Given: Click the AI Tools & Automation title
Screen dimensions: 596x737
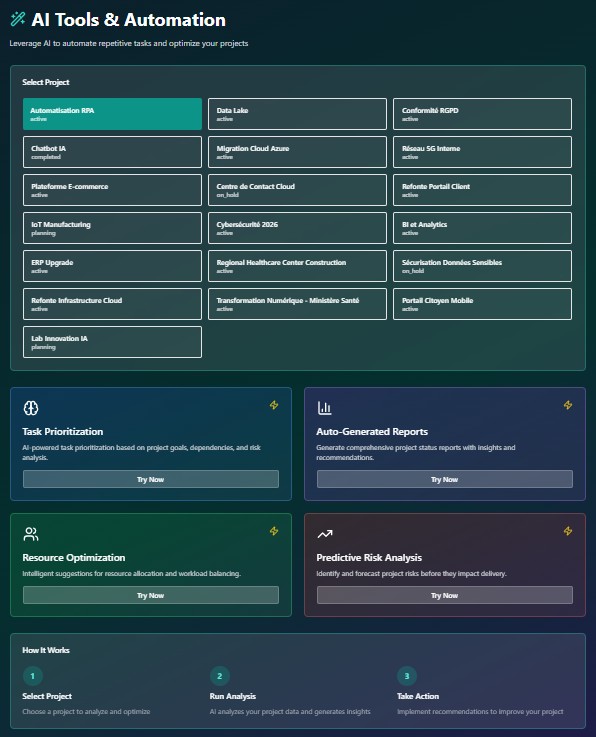Looking at the screenshot, I should [x=128, y=20].
